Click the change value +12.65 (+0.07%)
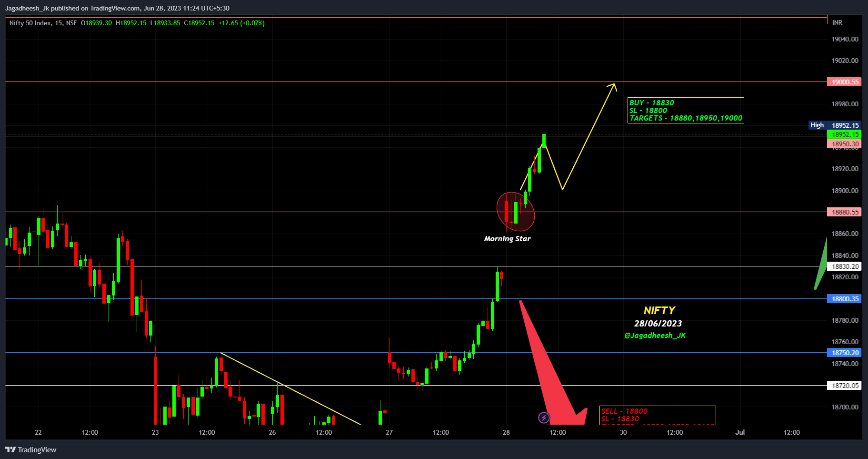The height and width of the screenshot is (459, 868). pyautogui.click(x=241, y=23)
